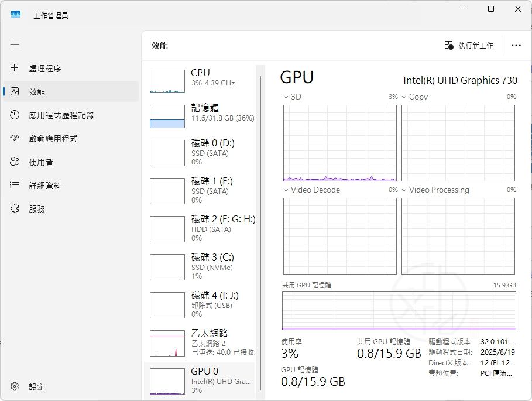Click 執行新工作 button

(x=469, y=45)
